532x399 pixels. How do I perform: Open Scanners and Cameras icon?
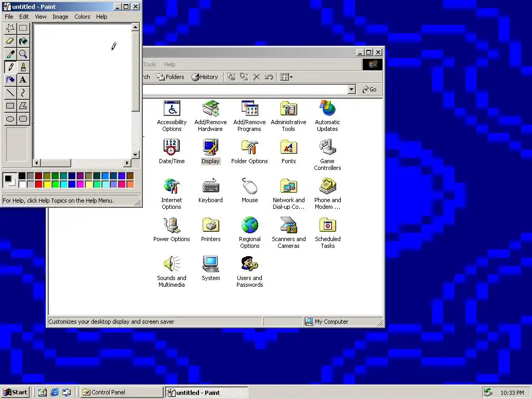pyautogui.click(x=288, y=233)
